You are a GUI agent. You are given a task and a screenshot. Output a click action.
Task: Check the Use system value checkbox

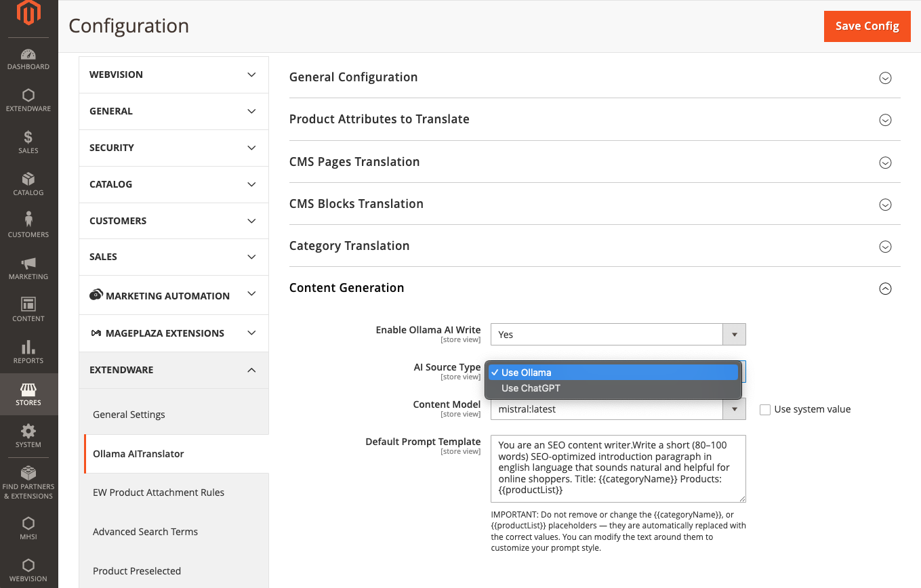(x=765, y=410)
